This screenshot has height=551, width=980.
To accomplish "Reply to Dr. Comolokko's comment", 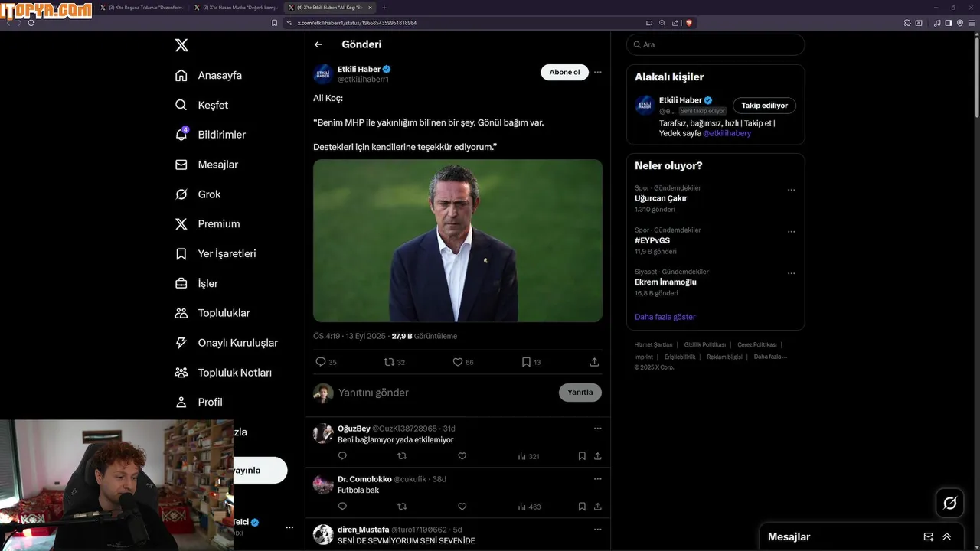I will click(342, 507).
